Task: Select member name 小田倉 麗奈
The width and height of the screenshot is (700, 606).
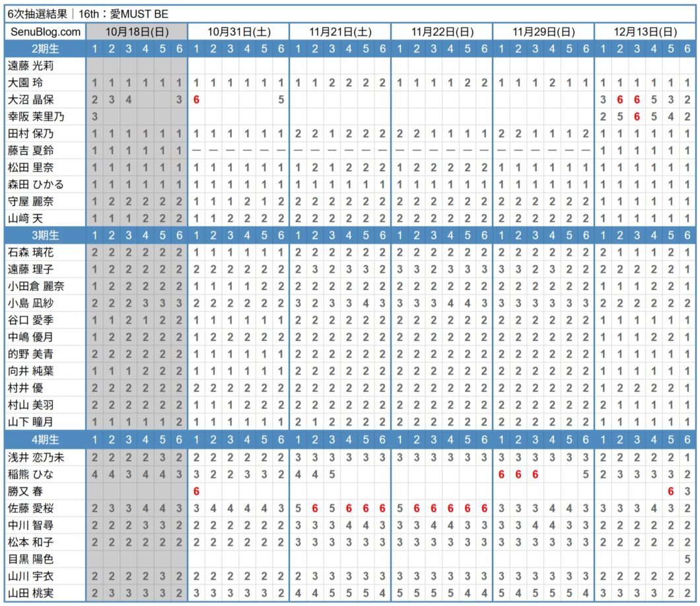Action: pos(36,287)
